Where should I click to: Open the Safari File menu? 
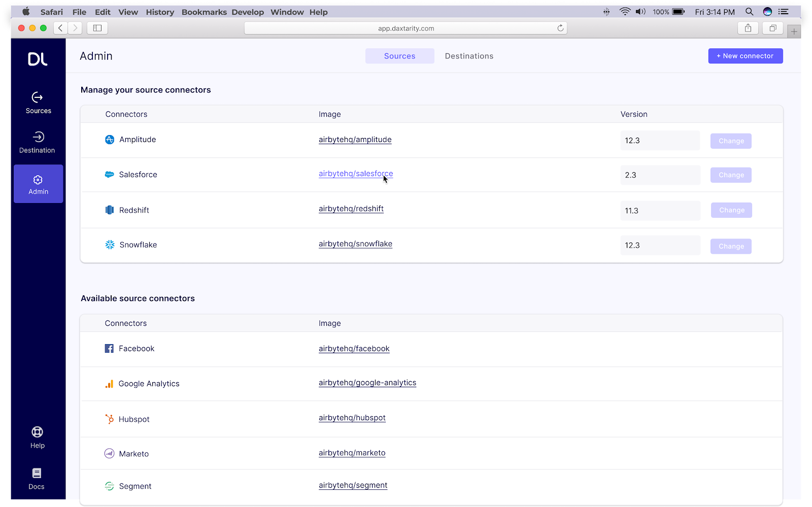(x=79, y=12)
